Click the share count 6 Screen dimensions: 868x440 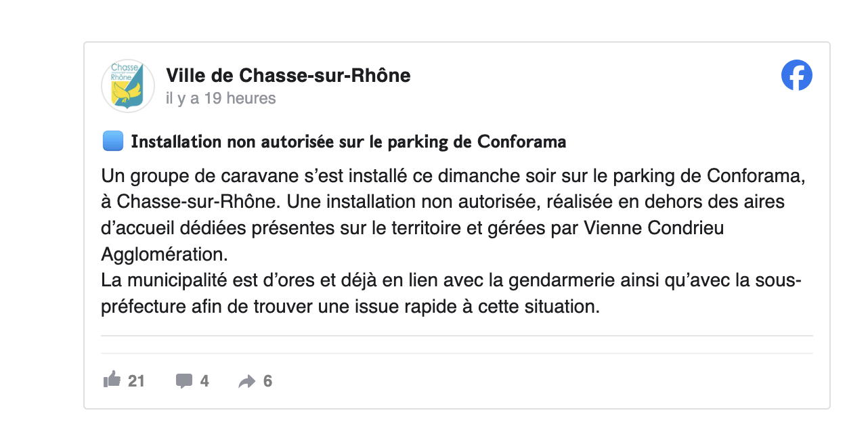[267, 381]
